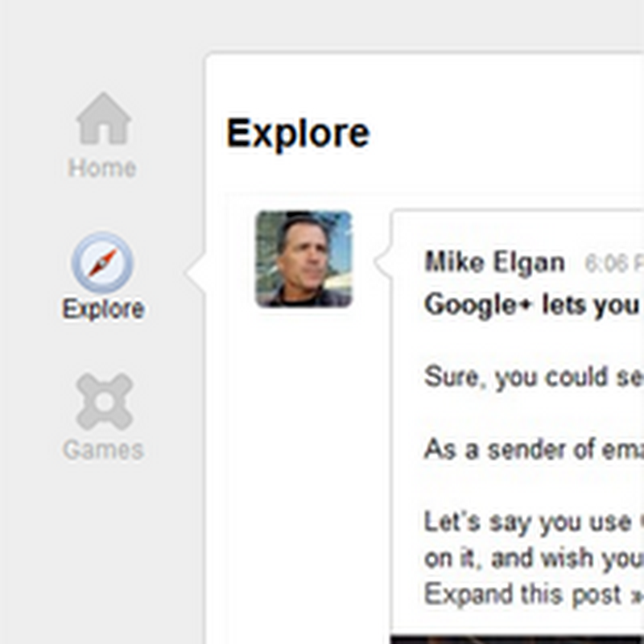Click the Explore label under the compass
The image size is (644, 644).
(103, 309)
